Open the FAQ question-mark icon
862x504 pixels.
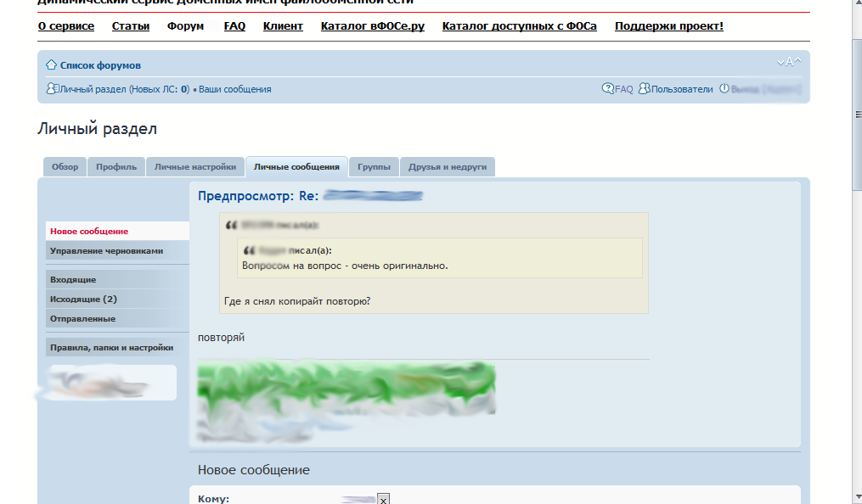click(x=607, y=88)
